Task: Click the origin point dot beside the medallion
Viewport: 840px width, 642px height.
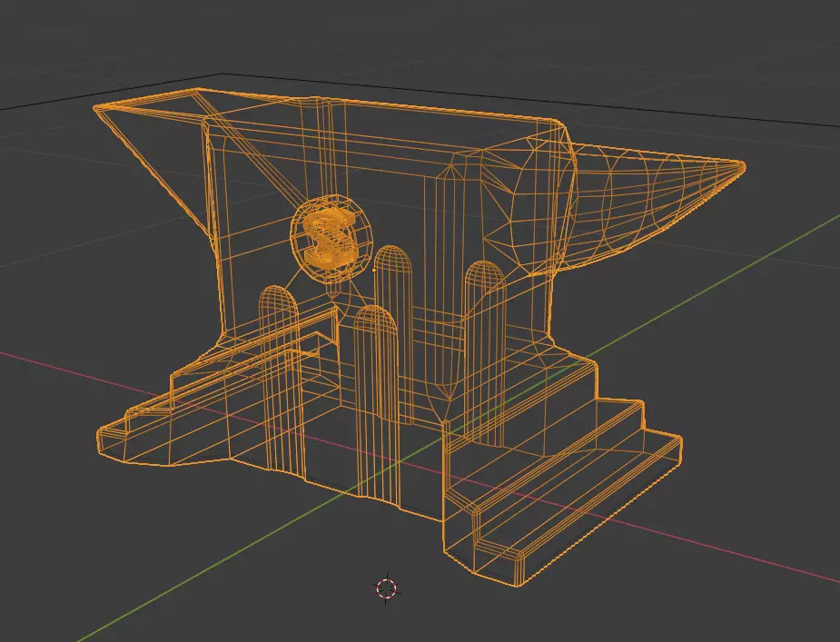Action: 374,271
